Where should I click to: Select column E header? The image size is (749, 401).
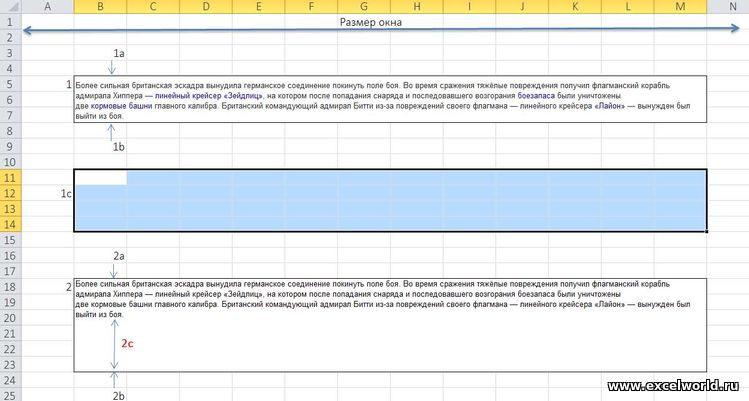259,7
